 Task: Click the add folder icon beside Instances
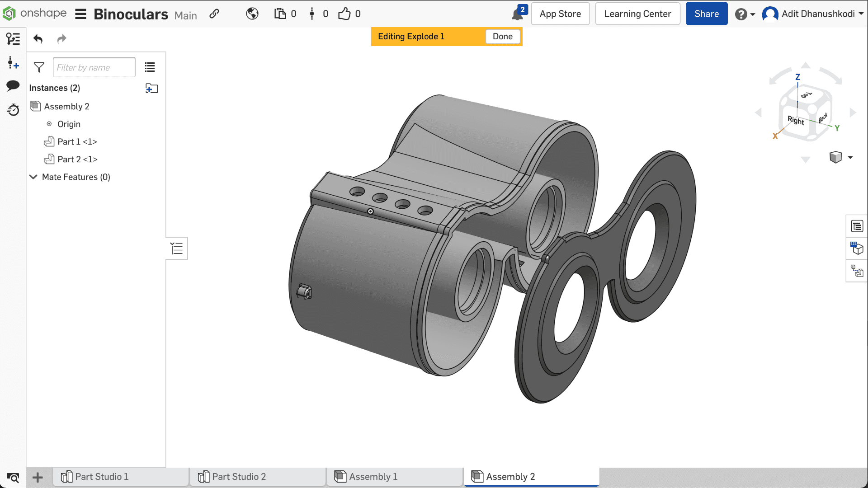click(151, 88)
